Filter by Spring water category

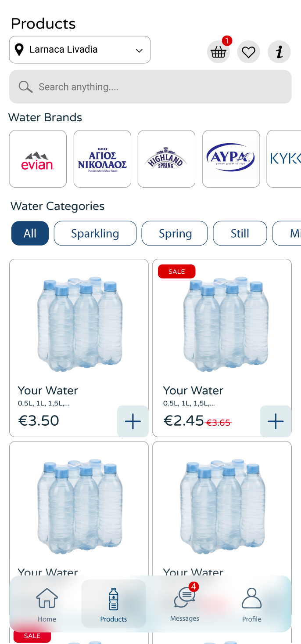[x=175, y=233]
